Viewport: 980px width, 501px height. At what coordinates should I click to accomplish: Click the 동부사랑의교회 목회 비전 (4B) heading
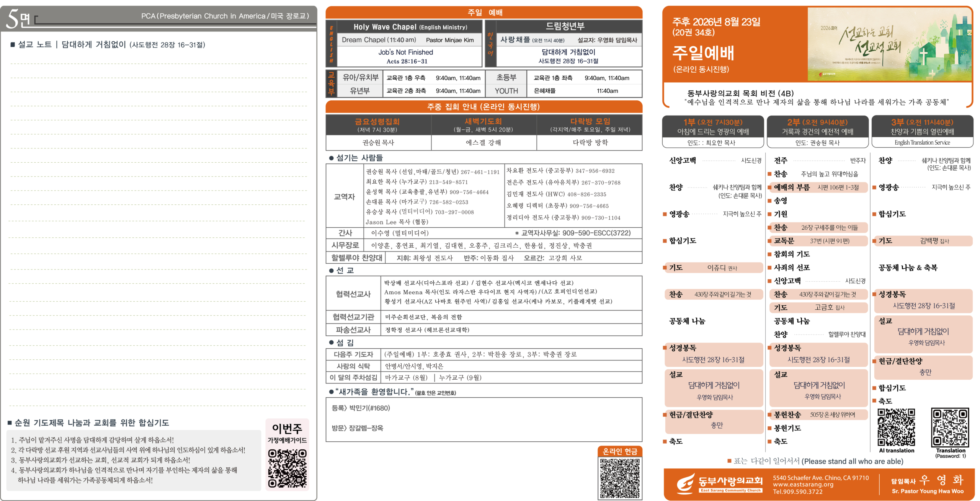coord(740,93)
